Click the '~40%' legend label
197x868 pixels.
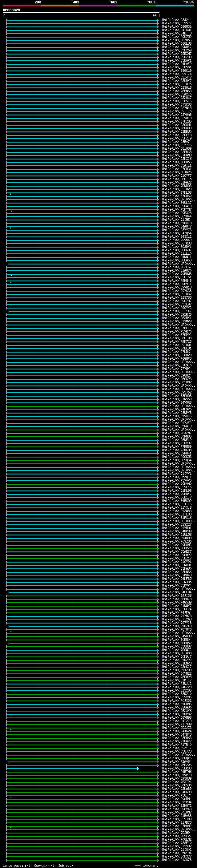75,2
